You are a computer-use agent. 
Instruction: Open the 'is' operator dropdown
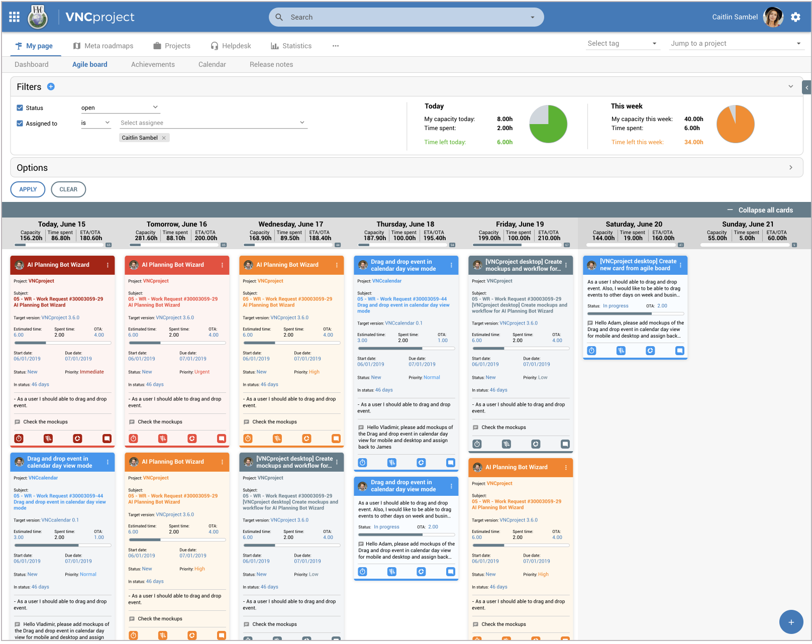coord(95,123)
